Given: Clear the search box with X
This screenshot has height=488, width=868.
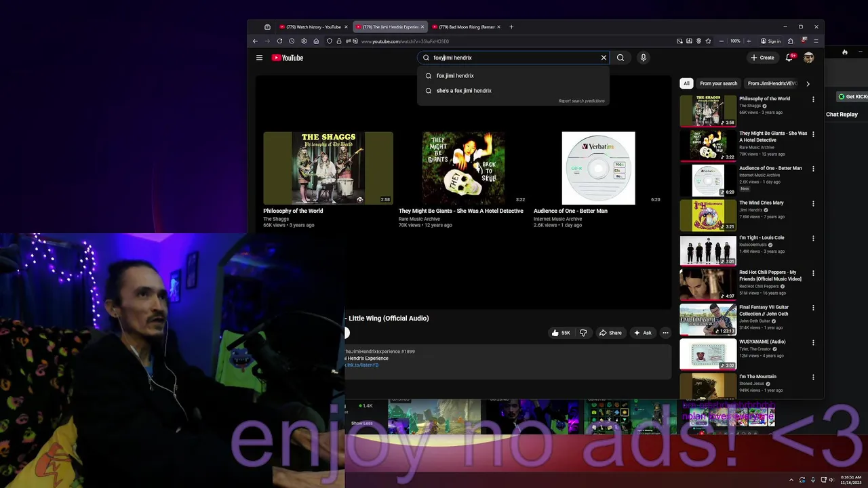Looking at the screenshot, I should [604, 58].
